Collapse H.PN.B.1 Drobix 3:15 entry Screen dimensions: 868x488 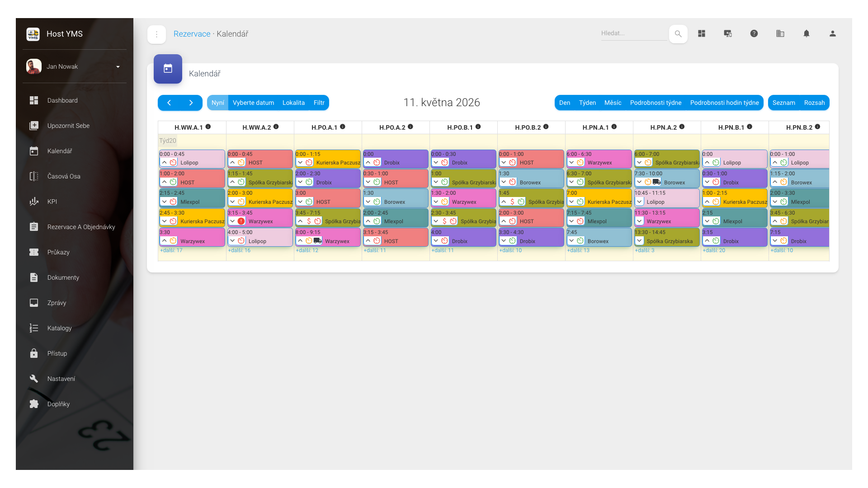tap(707, 241)
